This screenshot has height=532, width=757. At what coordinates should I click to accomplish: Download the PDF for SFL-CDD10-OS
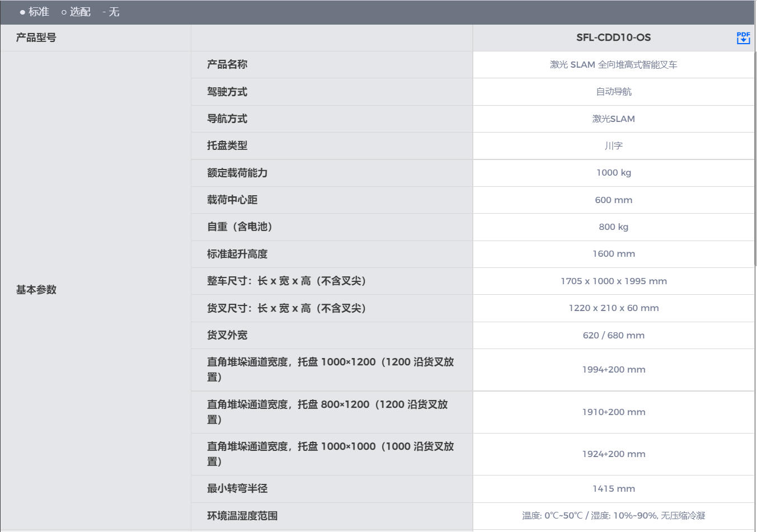[x=743, y=37]
